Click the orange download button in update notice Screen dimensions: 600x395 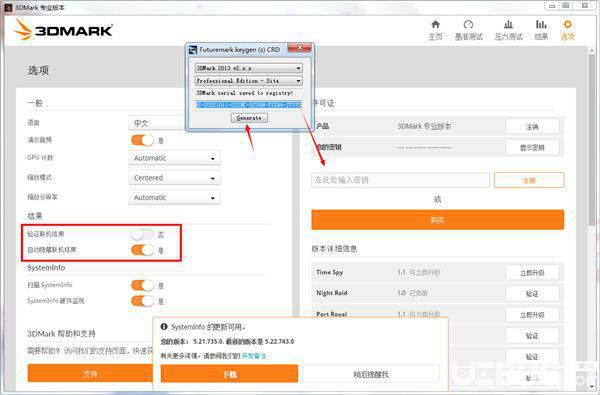[229, 374]
